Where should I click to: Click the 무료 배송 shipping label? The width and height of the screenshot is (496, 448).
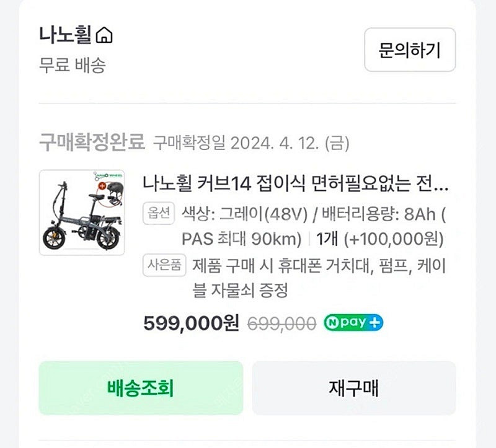(x=72, y=66)
